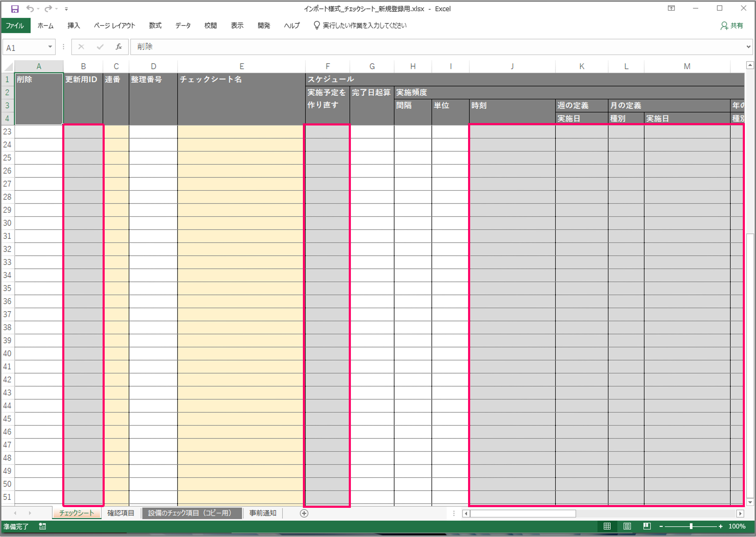The width and height of the screenshot is (756, 537).
Task: Click zoom in plus button
Action: point(721,526)
